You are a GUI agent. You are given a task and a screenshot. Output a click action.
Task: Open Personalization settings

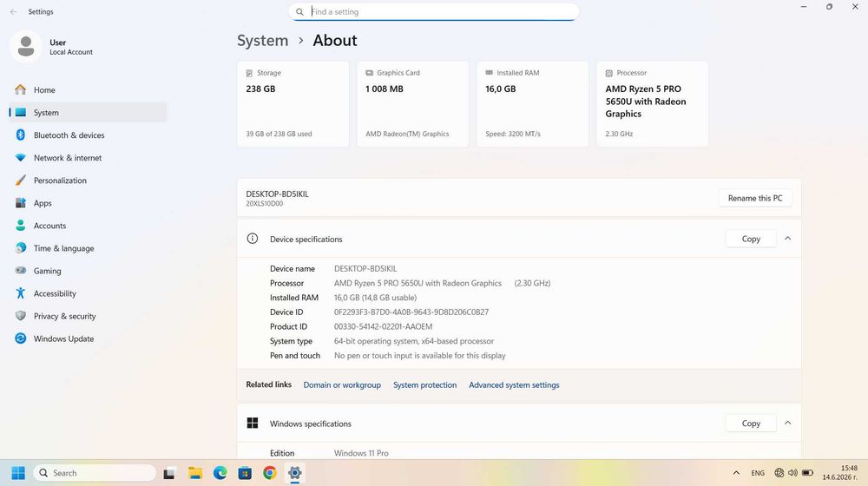click(88, 181)
